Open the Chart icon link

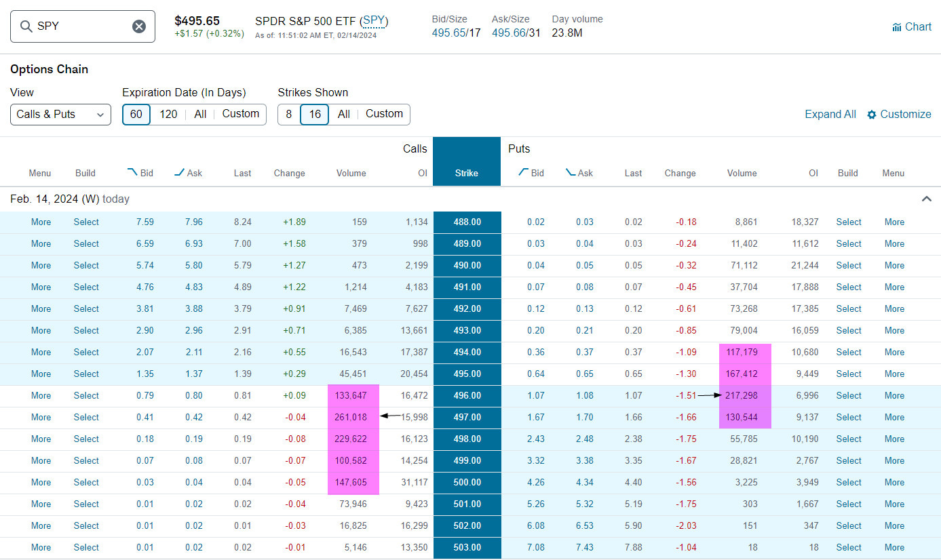pos(912,27)
